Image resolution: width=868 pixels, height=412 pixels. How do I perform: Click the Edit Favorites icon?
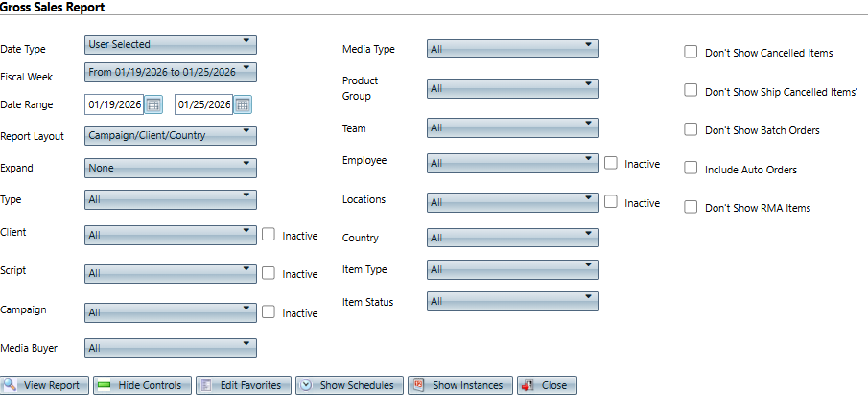(206, 385)
